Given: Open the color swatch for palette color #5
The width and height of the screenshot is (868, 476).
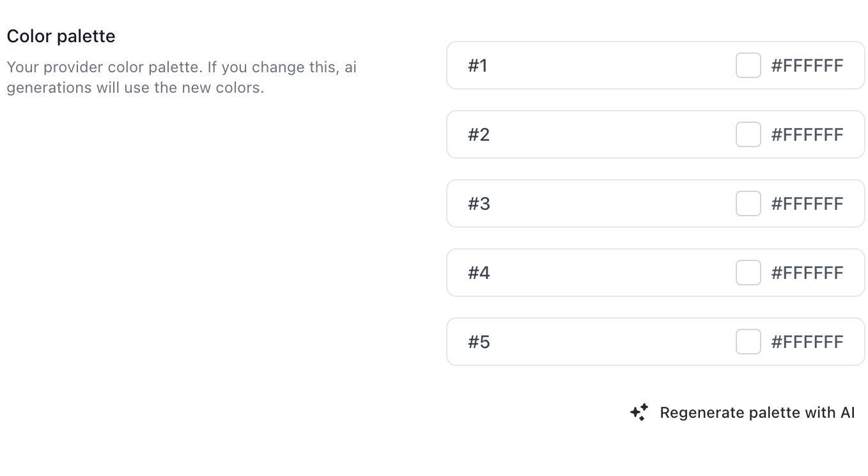Looking at the screenshot, I should coord(748,342).
